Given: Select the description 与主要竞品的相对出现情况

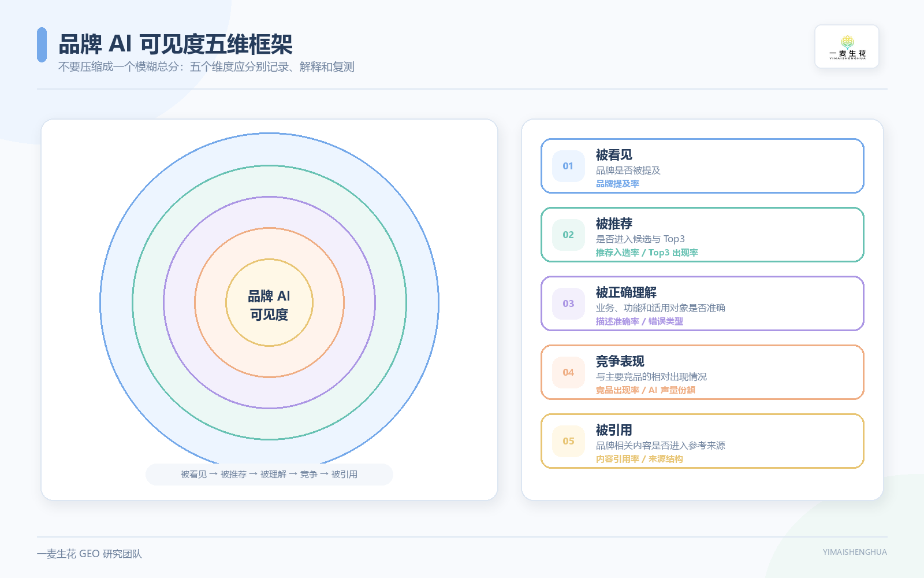Looking at the screenshot, I should (651, 377).
